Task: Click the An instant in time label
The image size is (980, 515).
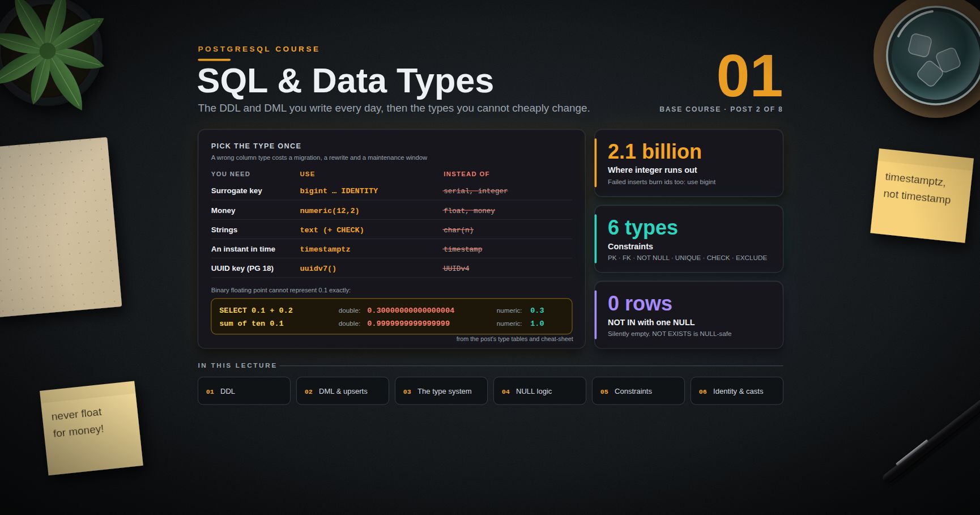Action: tap(243, 249)
